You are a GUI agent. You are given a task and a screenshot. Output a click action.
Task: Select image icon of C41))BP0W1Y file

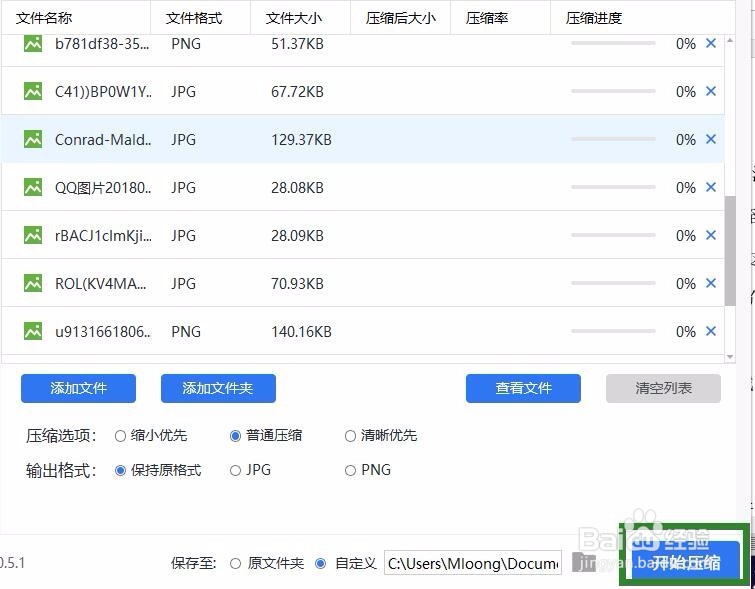(33, 91)
